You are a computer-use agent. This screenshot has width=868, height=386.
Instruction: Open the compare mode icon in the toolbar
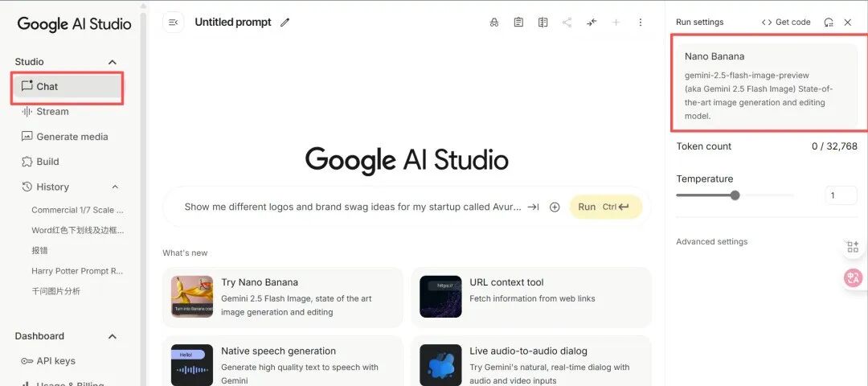pyautogui.click(x=543, y=23)
